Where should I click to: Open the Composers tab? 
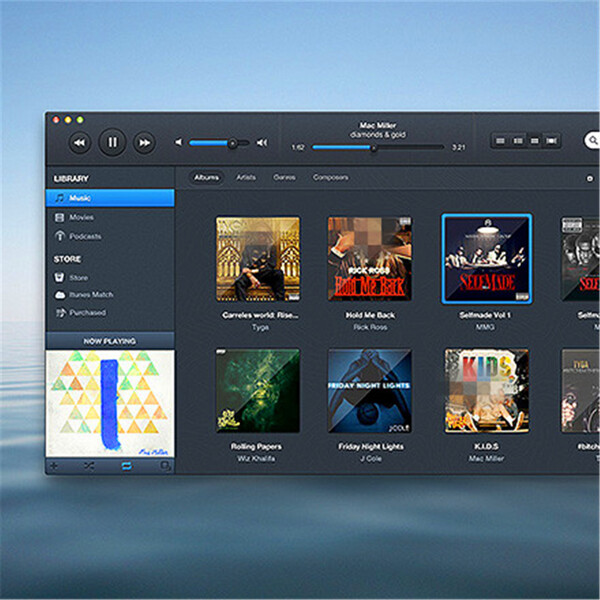coord(331,178)
